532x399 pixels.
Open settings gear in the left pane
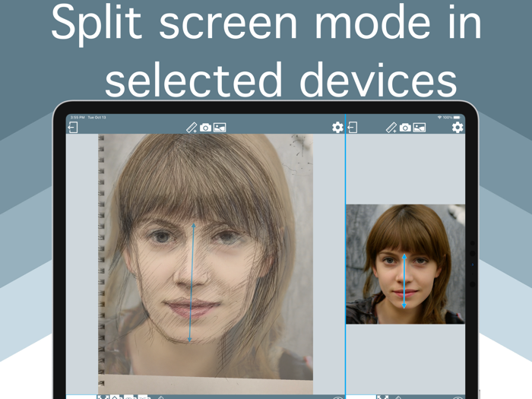[x=337, y=128]
